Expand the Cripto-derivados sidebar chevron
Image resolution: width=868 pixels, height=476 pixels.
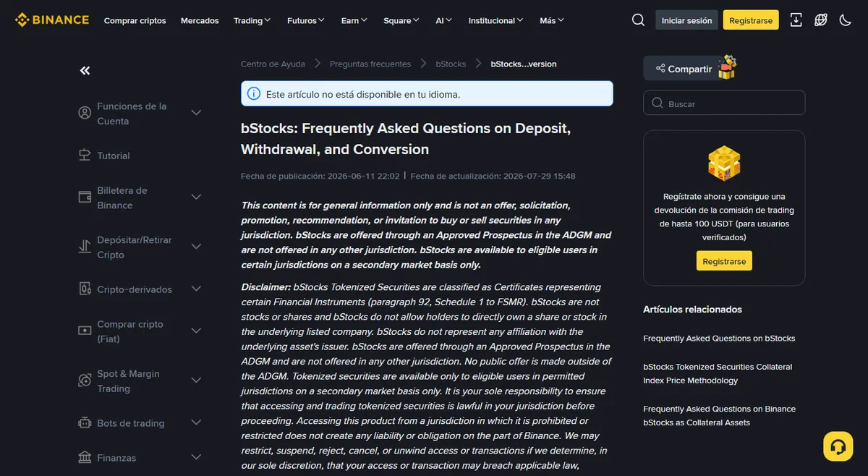pyautogui.click(x=196, y=289)
